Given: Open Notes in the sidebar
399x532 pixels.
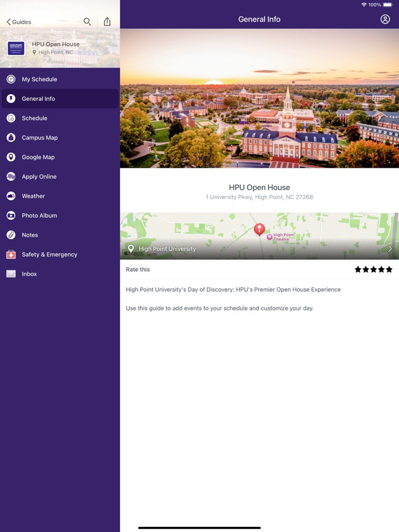Looking at the screenshot, I should click(x=60, y=235).
